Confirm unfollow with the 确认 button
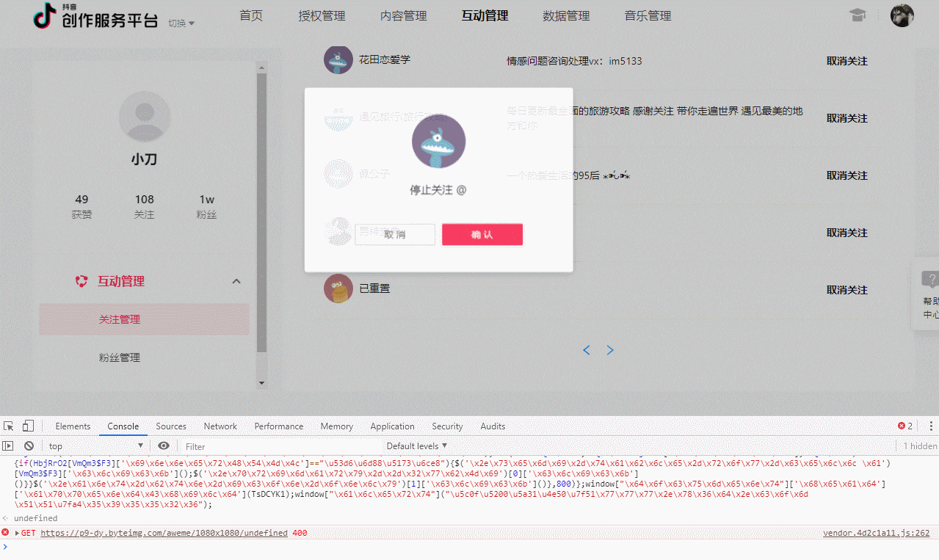This screenshot has height=560, width=939. tap(482, 234)
